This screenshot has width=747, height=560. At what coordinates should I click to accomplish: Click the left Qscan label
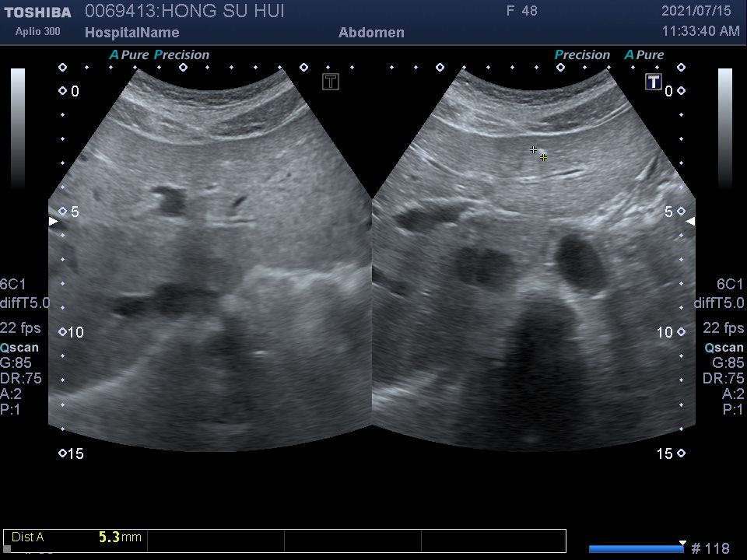pyautogui.click(x=20, y=348)
